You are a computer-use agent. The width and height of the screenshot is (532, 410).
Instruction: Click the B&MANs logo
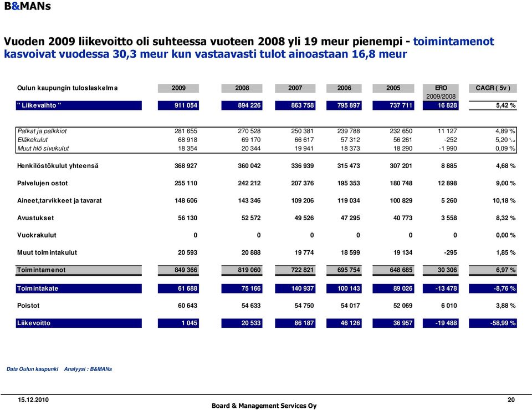tap(27, 6)
